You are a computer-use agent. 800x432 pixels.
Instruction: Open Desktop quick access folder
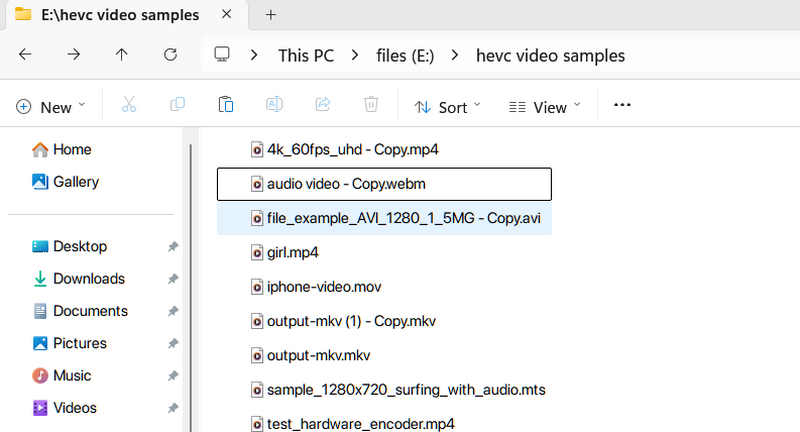[x=69, y=246]
